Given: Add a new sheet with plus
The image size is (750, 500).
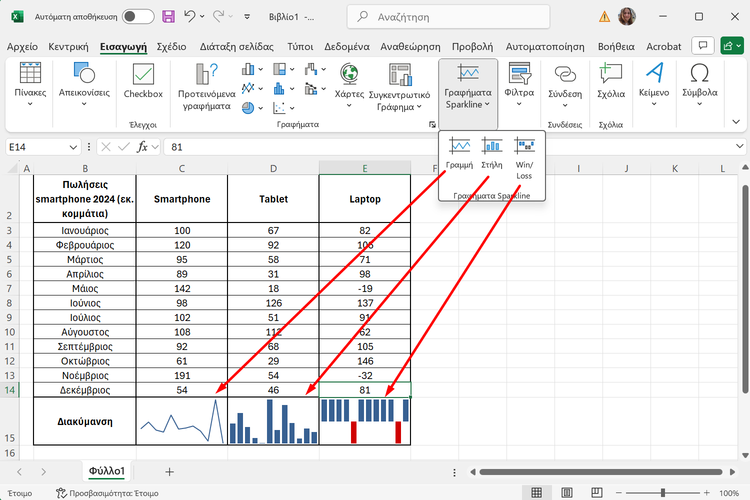Looking at the screenshot, I should click(x=169, y=472).
